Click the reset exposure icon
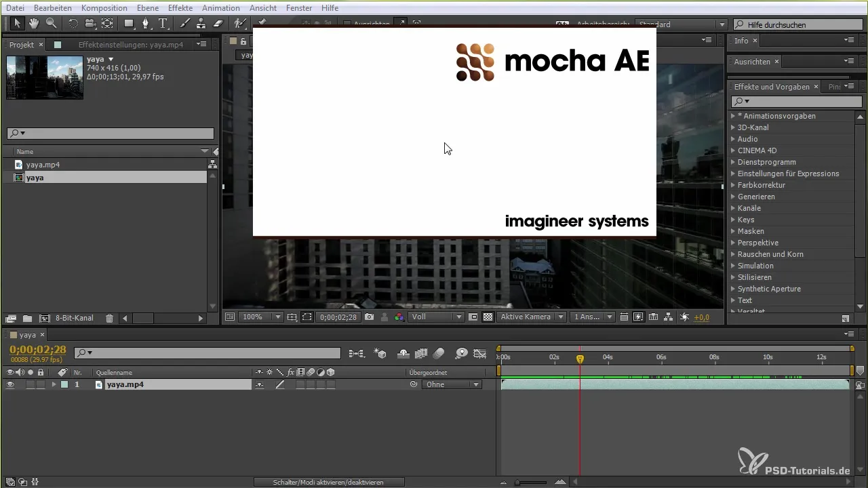This screenshot has width=868, height=488. point(684,317)
